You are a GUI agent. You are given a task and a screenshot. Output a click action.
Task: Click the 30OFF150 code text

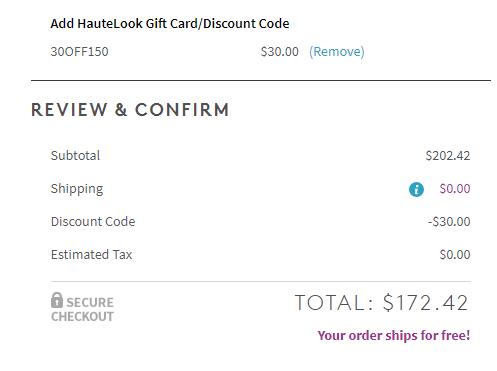(79, 52)
